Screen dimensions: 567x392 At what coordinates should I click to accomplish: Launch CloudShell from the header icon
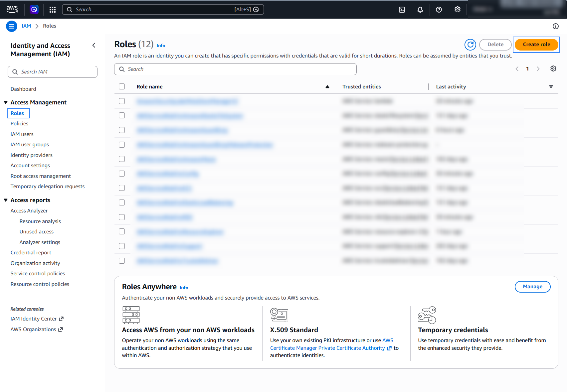click(402, 10)
